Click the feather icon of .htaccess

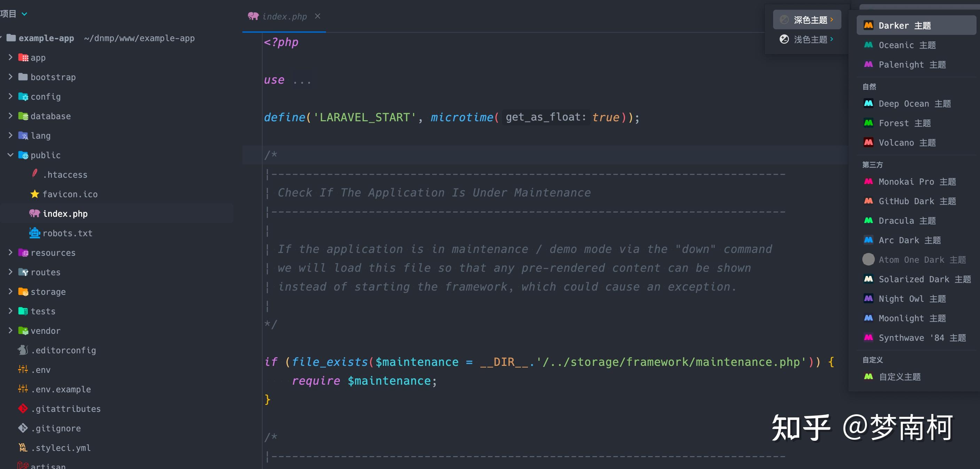pyautogui.click(x=34, y=174)
